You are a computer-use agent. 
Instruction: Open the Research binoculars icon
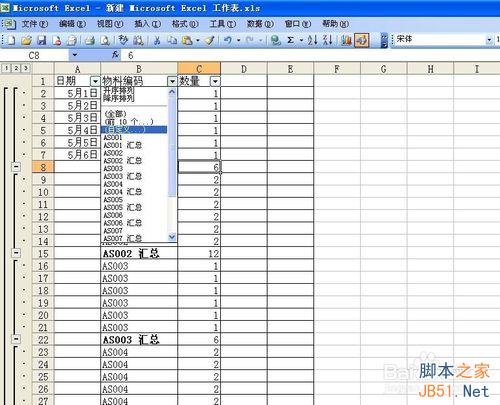138,40
